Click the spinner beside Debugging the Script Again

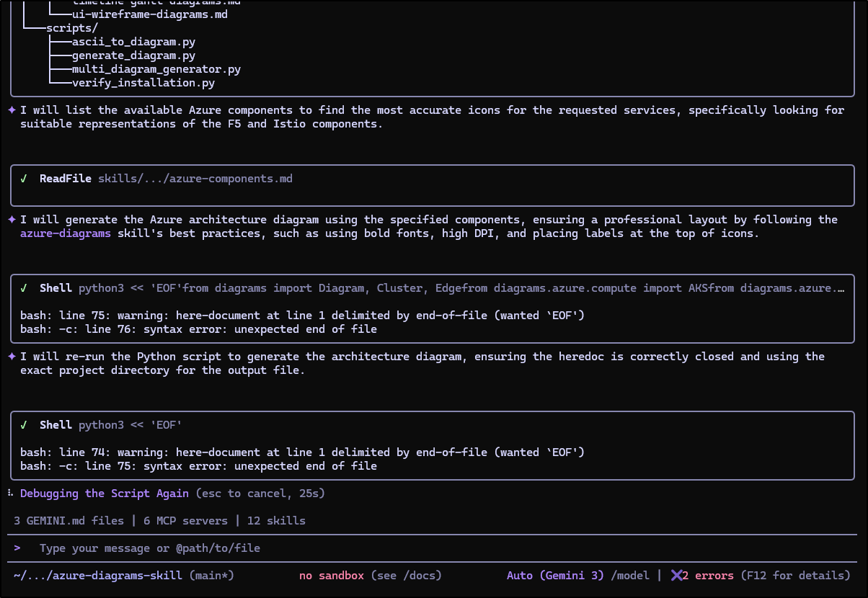tap(11, 494)
